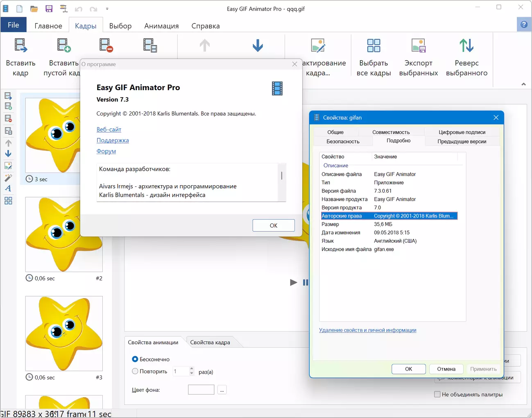Screen dimensions: 532x418
Task: Click OK in the О программе dialog
Action: click(274, 225)
